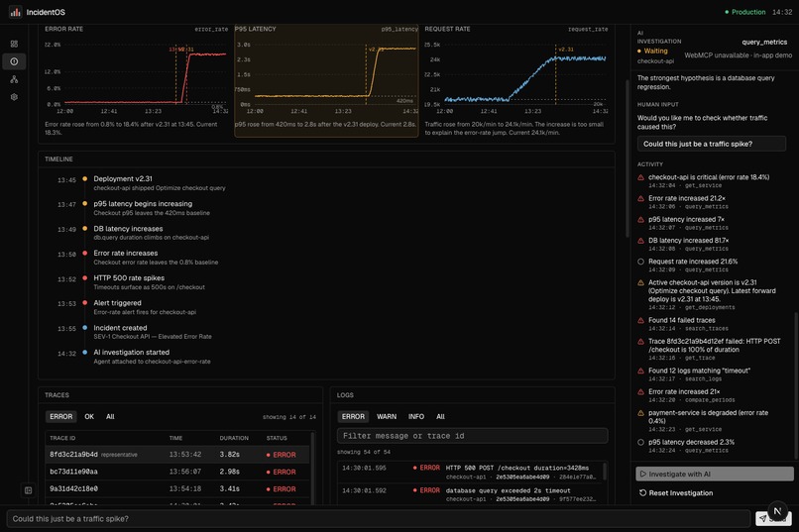Screen dimensions: 799x532
Task: Select the 'AI investigation started' timeline dot
Action: (84, 353)
